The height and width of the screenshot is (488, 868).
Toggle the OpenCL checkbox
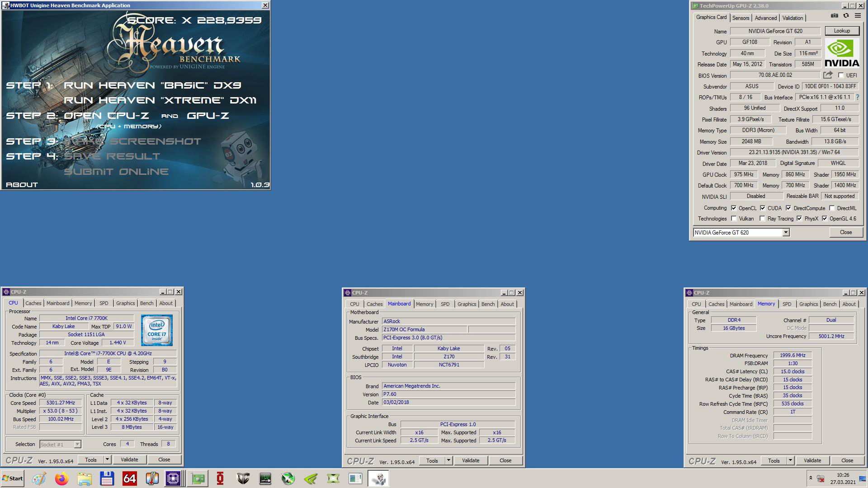[x=734, y=208]
